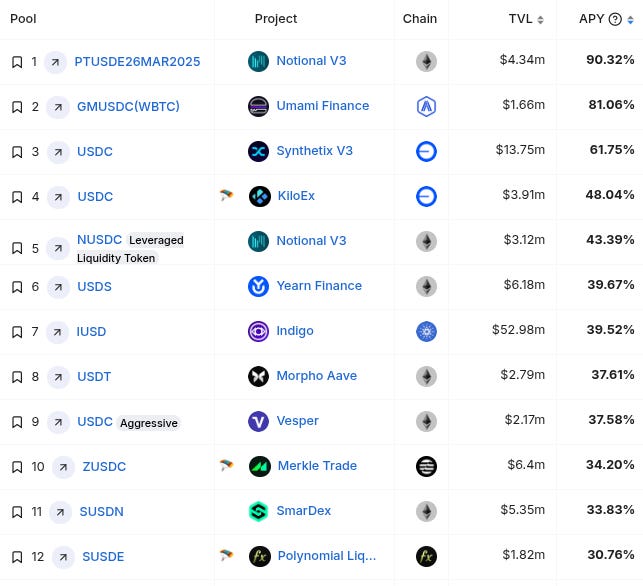Open external arrow for USDC Aggressive pool
643x586 pixels.
point(58,422)
